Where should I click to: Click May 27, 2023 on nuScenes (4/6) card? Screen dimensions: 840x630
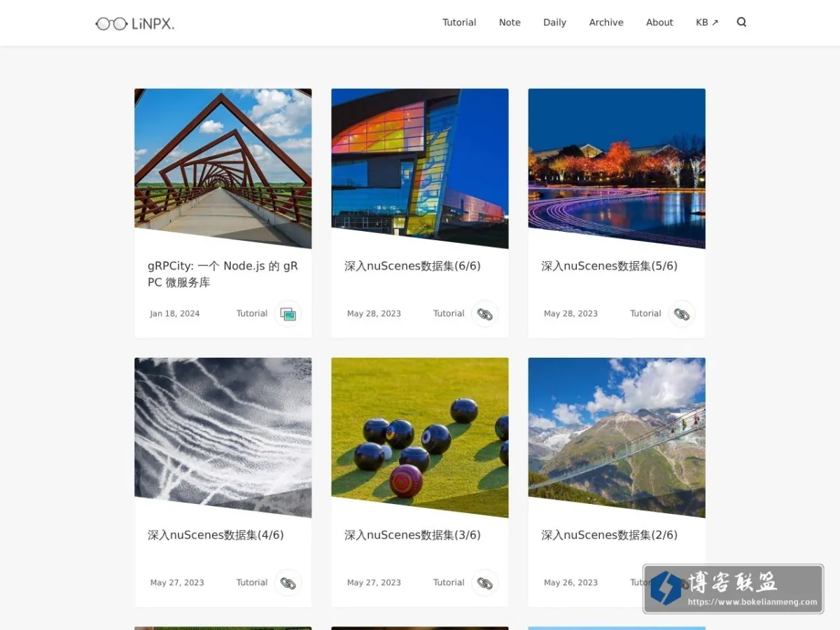tap(177, 582)
